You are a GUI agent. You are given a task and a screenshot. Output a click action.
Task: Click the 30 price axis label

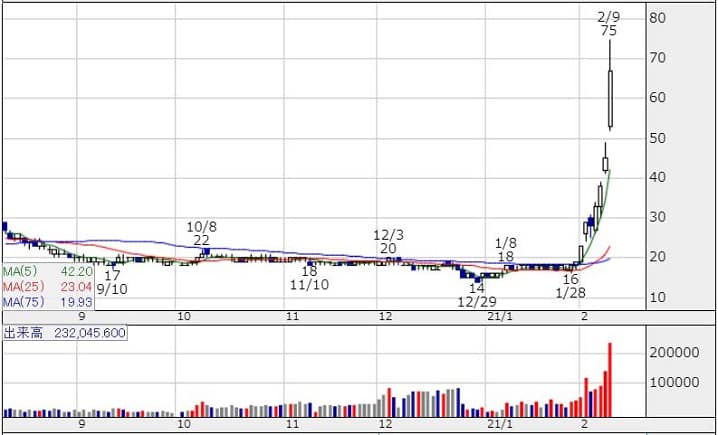coord(657,217)
